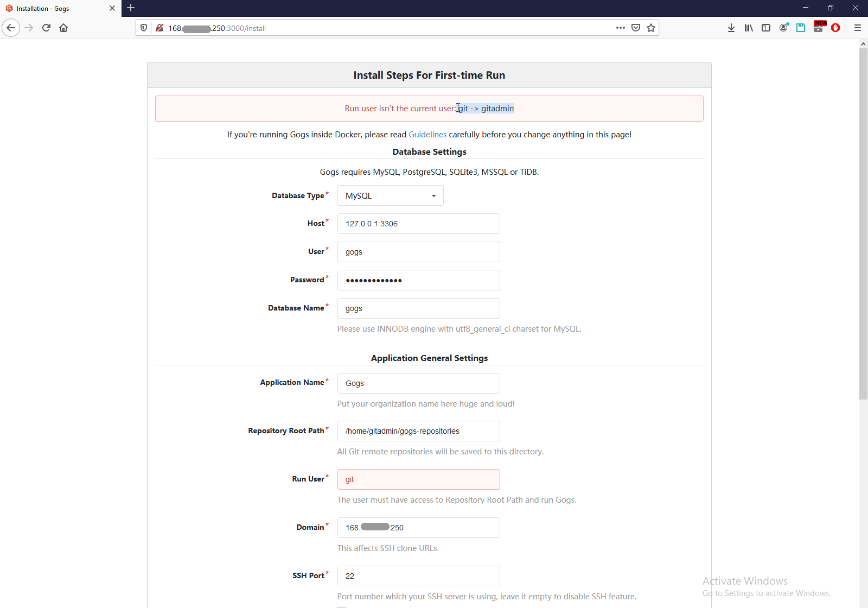Viewport: 868px width, 608px height.
Task: Click the 'Database Type' label
Action: pos(298,195)
